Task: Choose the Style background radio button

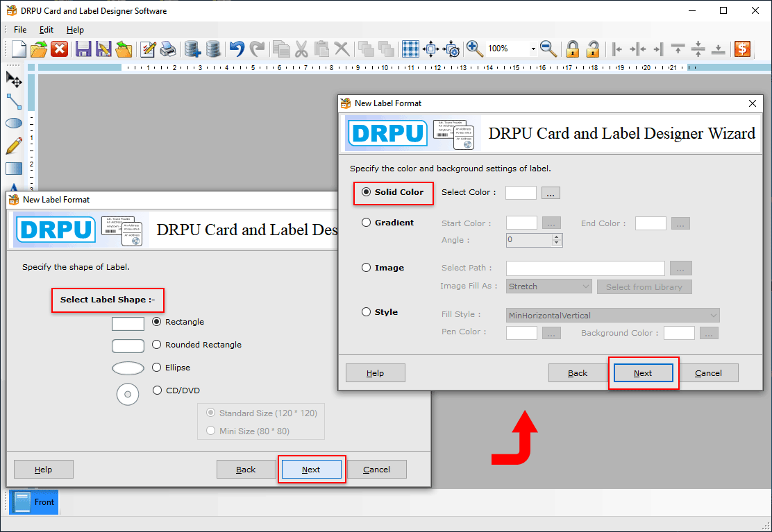Action: coord(367,311)
